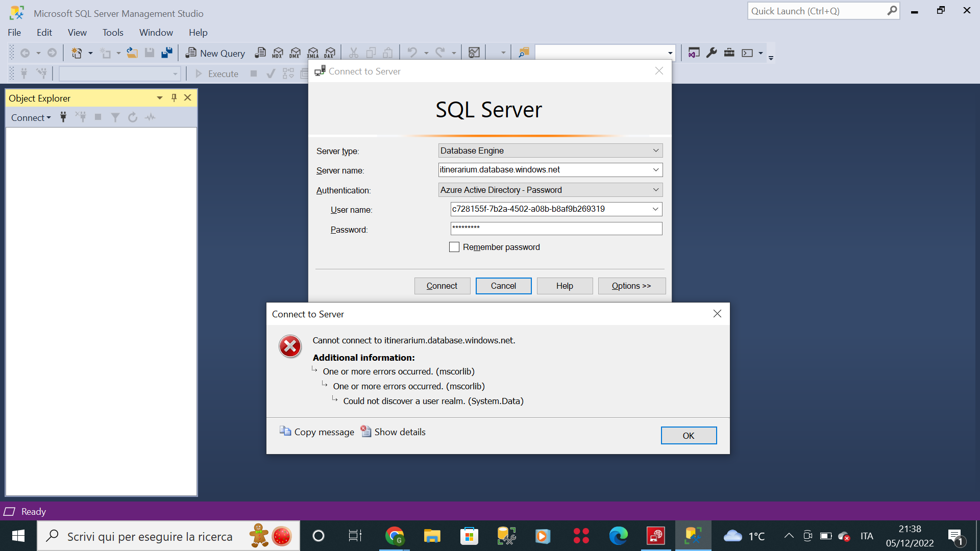Click the XMLA query icon
This screenshot has width=980, height=551.
313,53
